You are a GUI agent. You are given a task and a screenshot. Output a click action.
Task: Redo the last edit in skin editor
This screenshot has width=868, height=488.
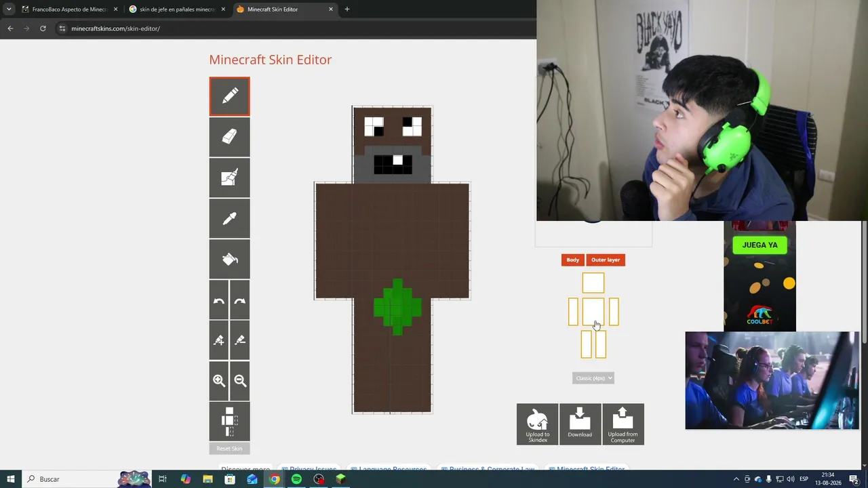coord(240,300)
